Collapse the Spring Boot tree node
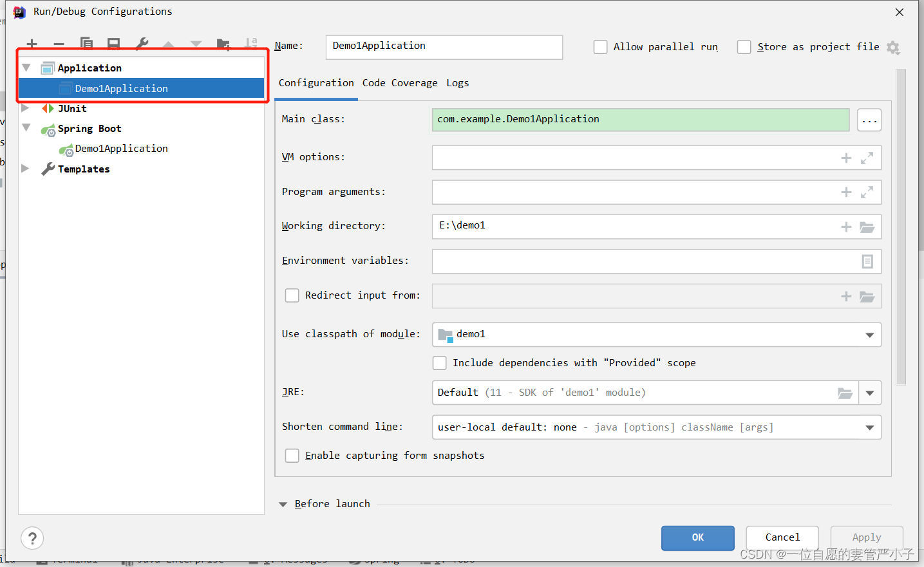Image resolution: width=924 pixels, height=567 pixels. point(26,127)
